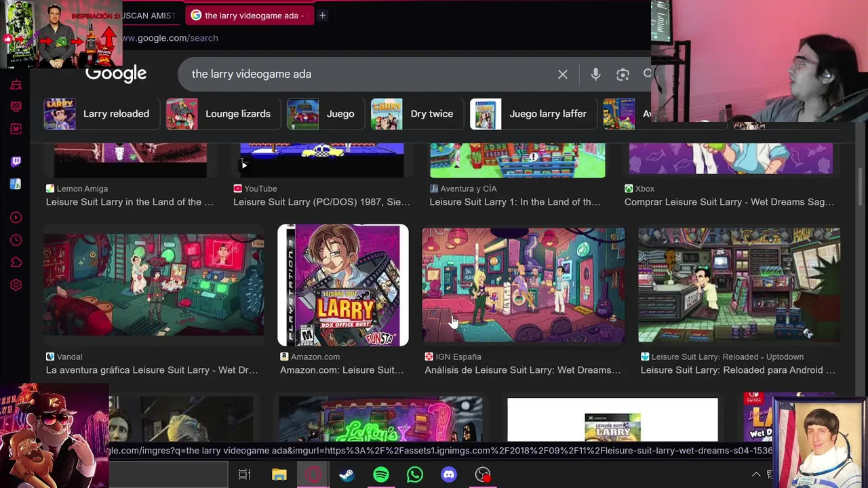The image size is (868, 488).
Task: Select the 'Juego larry laffer' suggestion chip
Action: 532,114
